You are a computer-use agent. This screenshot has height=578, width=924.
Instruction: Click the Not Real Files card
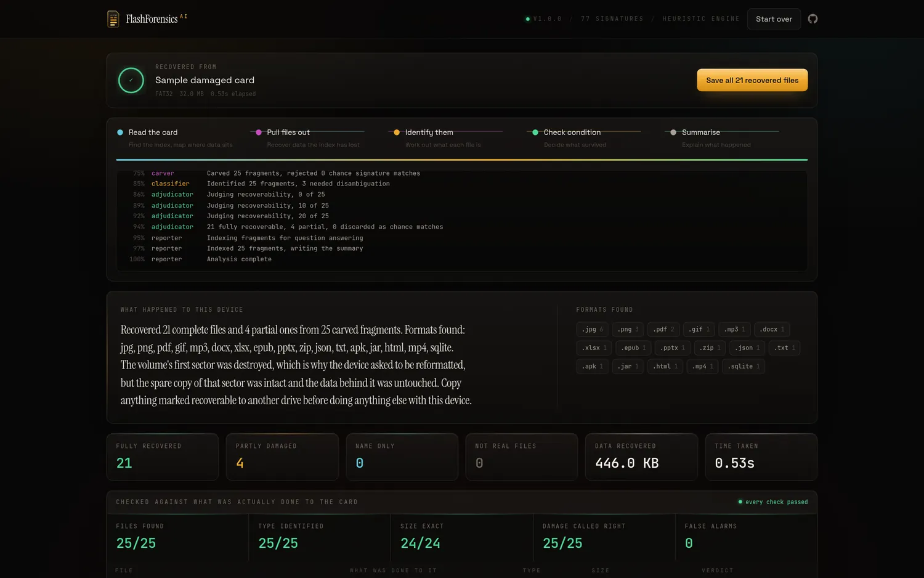522,457
